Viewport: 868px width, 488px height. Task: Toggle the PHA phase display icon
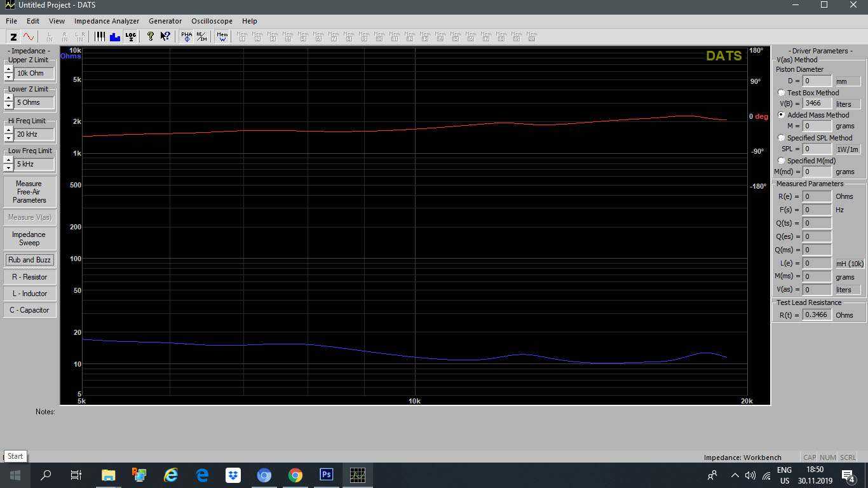(x=186, y=37)
